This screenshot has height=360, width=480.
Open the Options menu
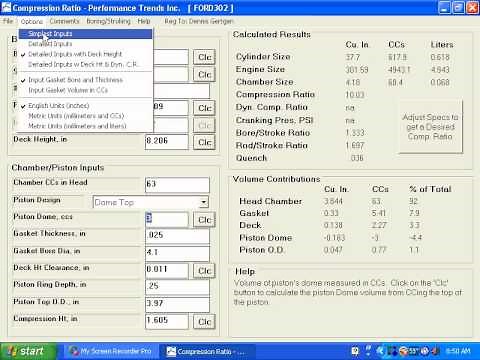click(x=32, y=21)
